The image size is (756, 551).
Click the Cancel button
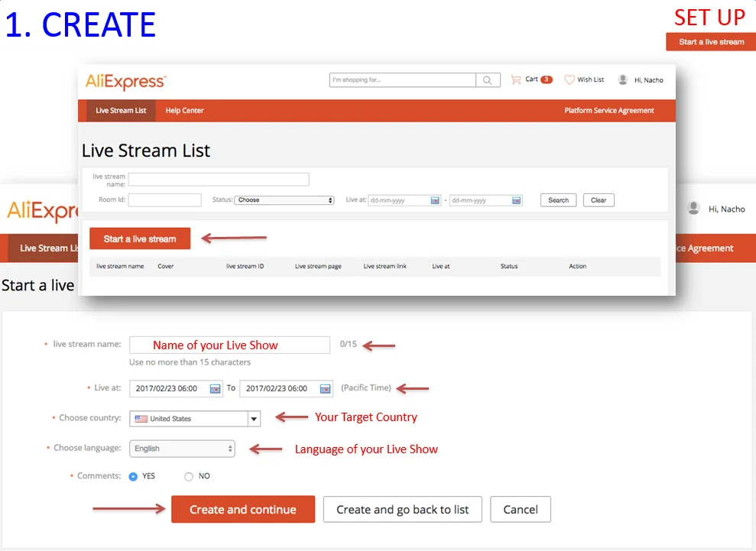pyautogui.click(x=521, y=510)
